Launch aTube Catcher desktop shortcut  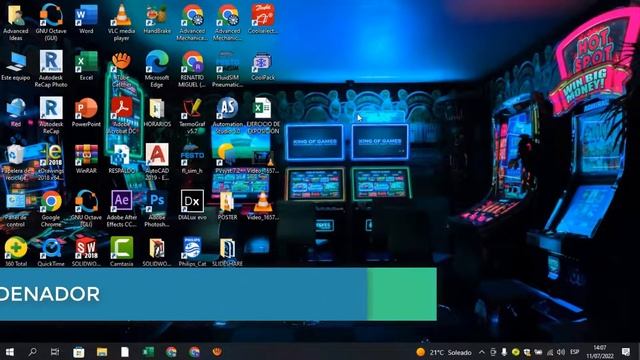click(122, 69)
